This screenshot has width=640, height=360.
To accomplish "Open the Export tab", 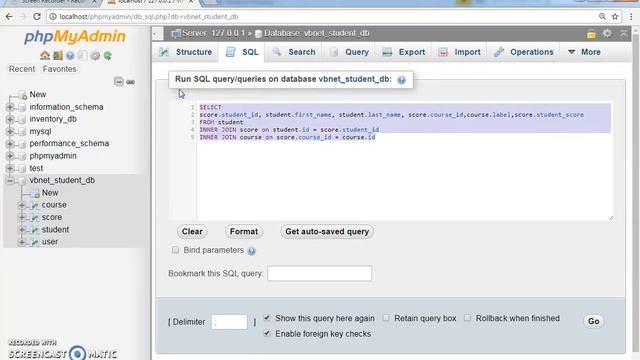I will (x=403, y=52).
